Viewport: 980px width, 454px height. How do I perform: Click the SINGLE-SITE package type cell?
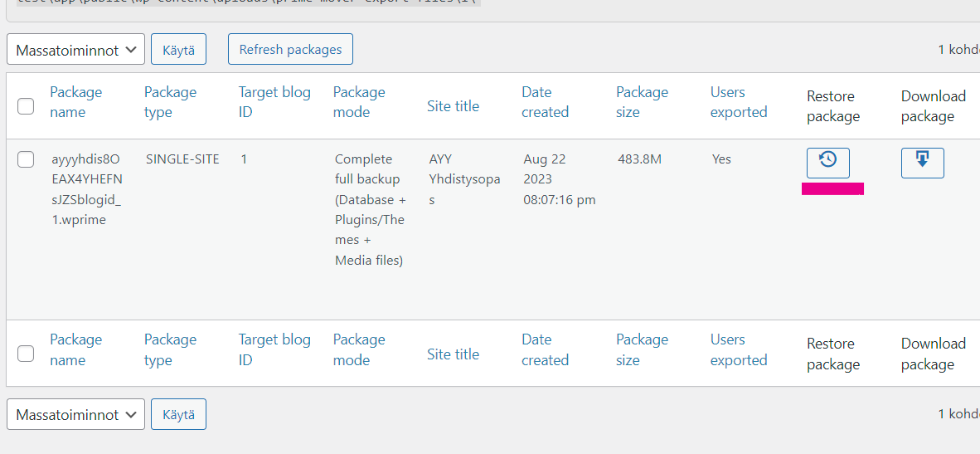182,159
